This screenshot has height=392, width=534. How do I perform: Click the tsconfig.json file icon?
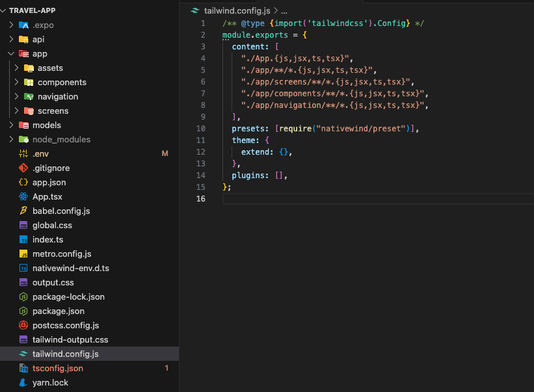(x=23, y=368)
